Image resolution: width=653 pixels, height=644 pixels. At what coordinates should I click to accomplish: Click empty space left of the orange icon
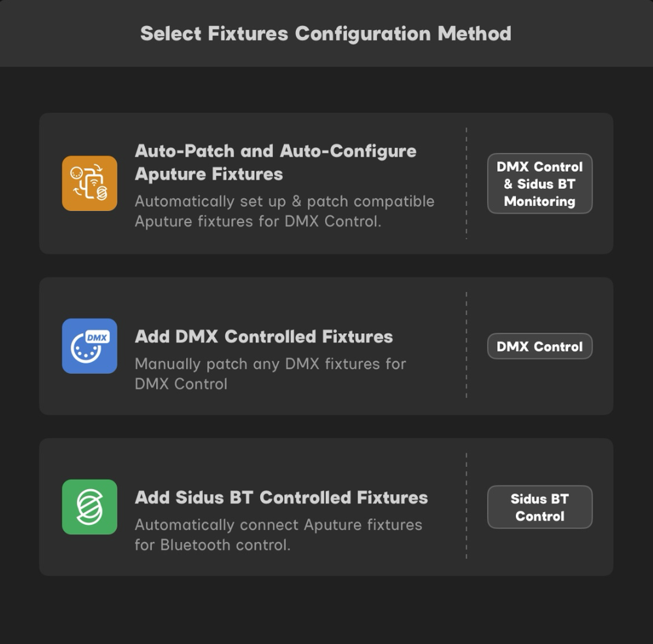tap(50, 184)
